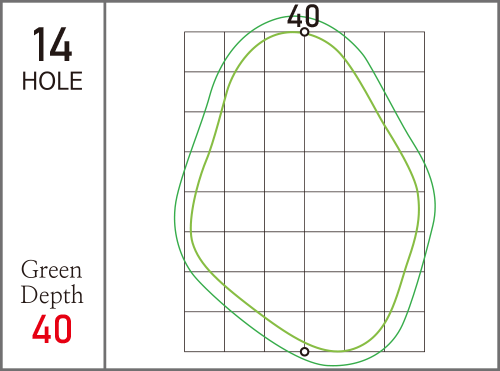Click the vertical divider between panels

pyautogui.click(x=105, y=185)
